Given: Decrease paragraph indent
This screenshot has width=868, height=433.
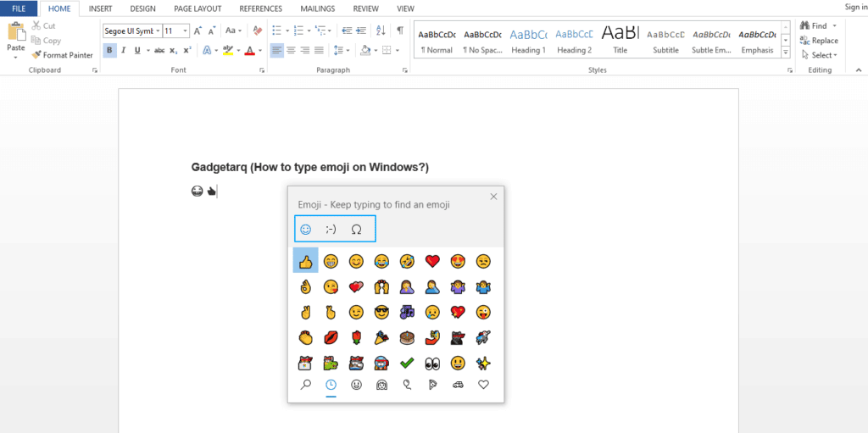Looking at the screenshot, I should (x=347, y=31).
